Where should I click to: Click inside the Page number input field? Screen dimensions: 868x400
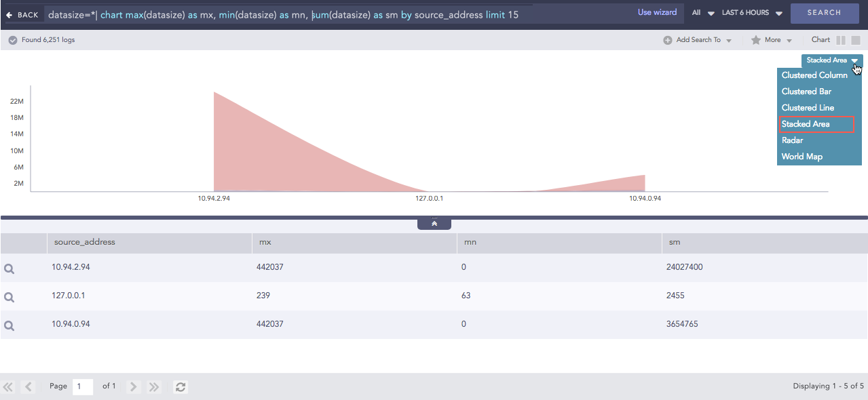[82, 386]
